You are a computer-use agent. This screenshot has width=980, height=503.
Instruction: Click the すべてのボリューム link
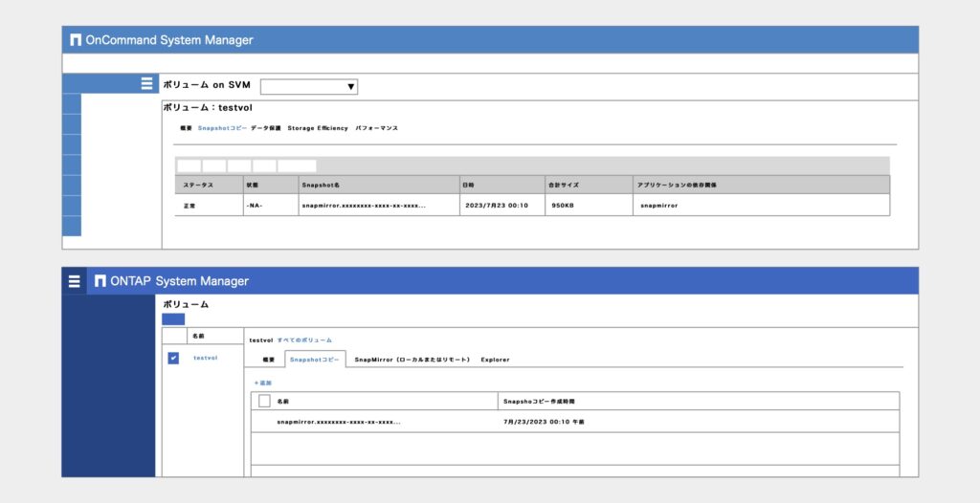[304, 339]
